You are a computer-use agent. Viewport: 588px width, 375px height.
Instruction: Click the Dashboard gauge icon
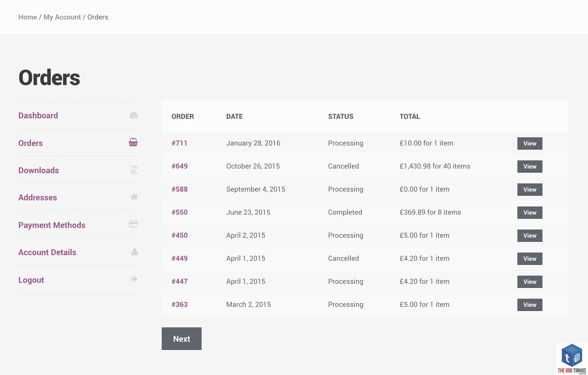point(134,116)
